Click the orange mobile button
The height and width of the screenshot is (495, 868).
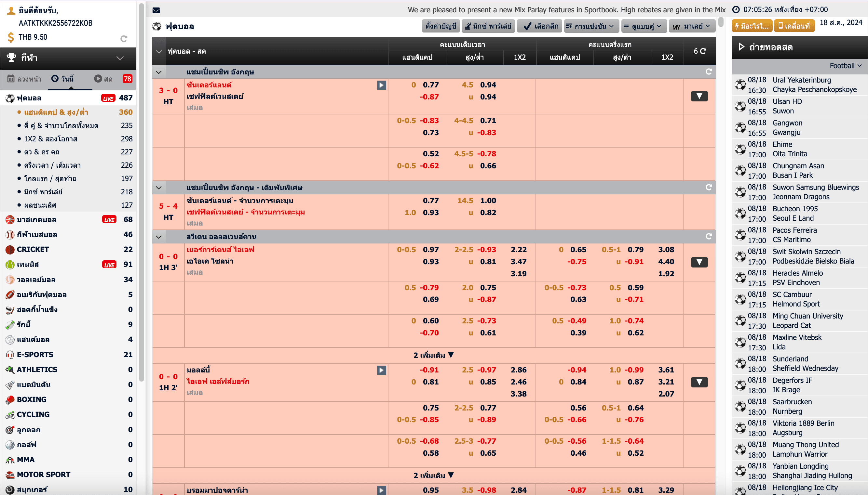pos(794,26)
